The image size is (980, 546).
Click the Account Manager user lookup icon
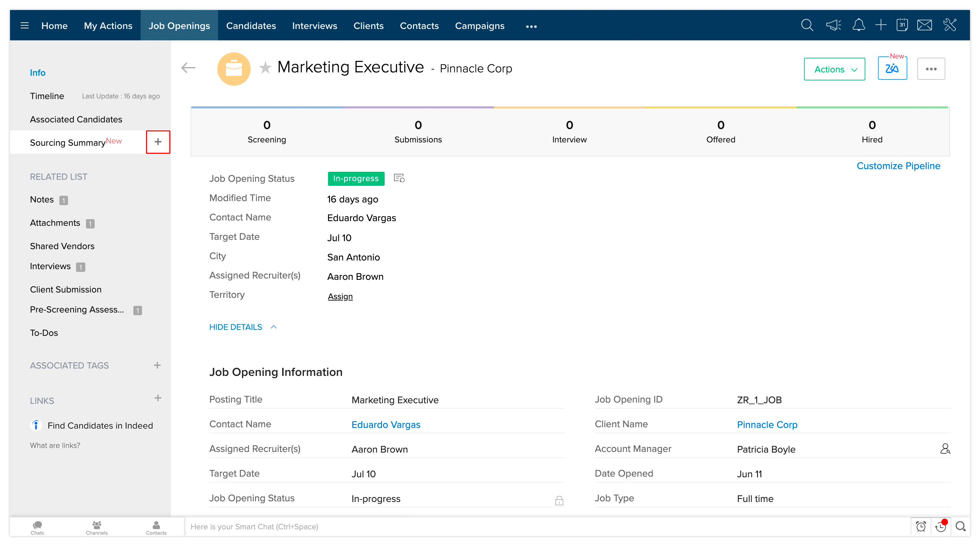point(945,449)
